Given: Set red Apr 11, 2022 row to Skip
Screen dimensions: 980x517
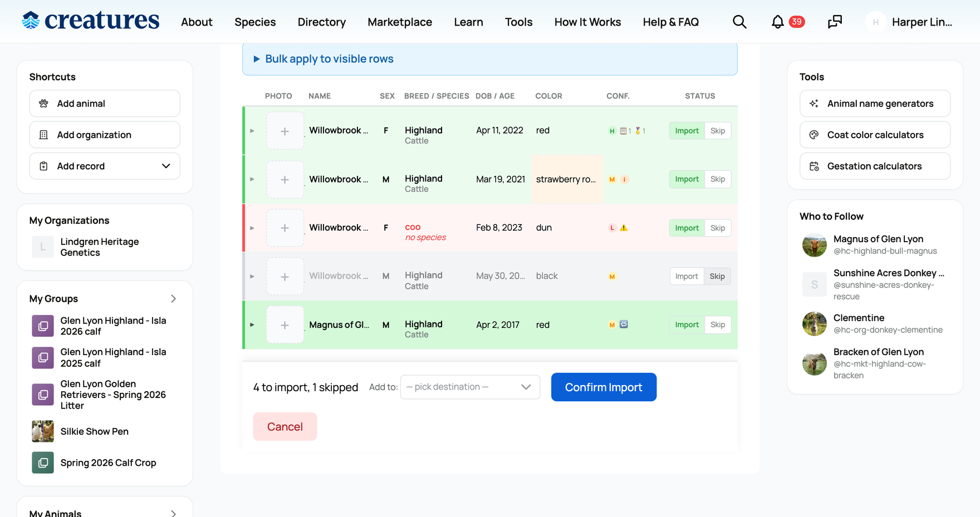Looking at the screenshot, I should pyautogui.click(x=718, y=131).
